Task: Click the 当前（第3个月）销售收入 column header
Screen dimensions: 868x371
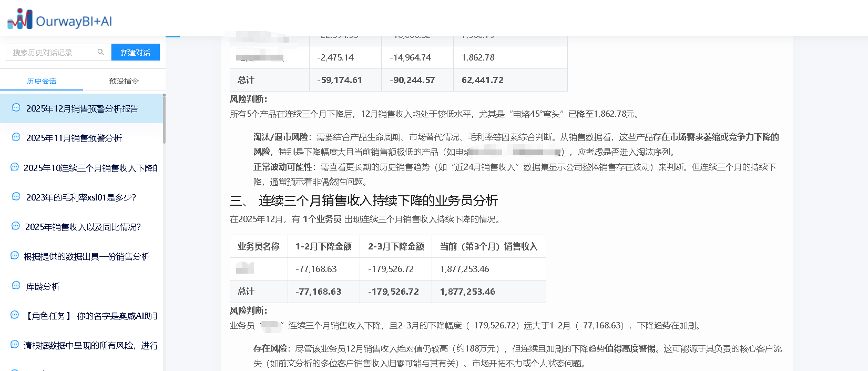Action: coord(488,246)
